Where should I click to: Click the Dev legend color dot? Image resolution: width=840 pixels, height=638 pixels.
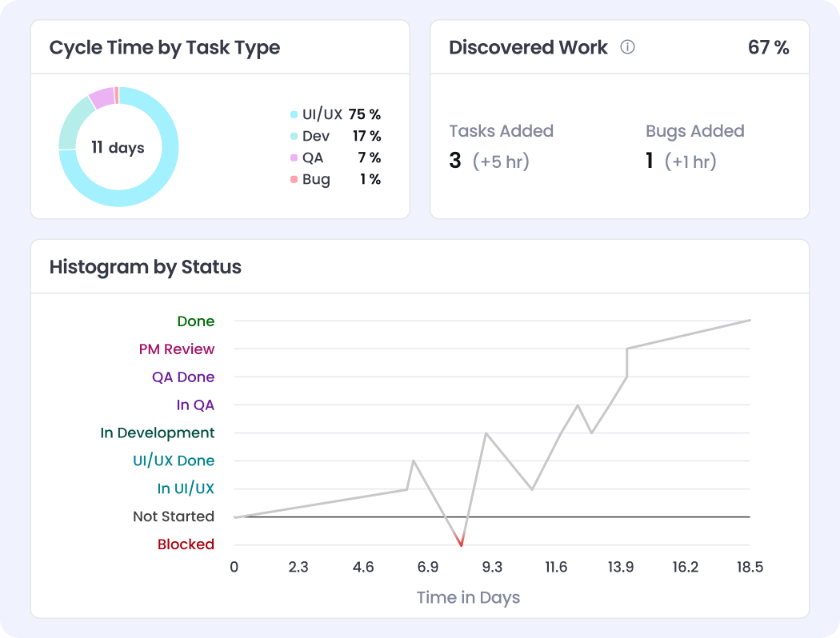click(x=294, y=137)
